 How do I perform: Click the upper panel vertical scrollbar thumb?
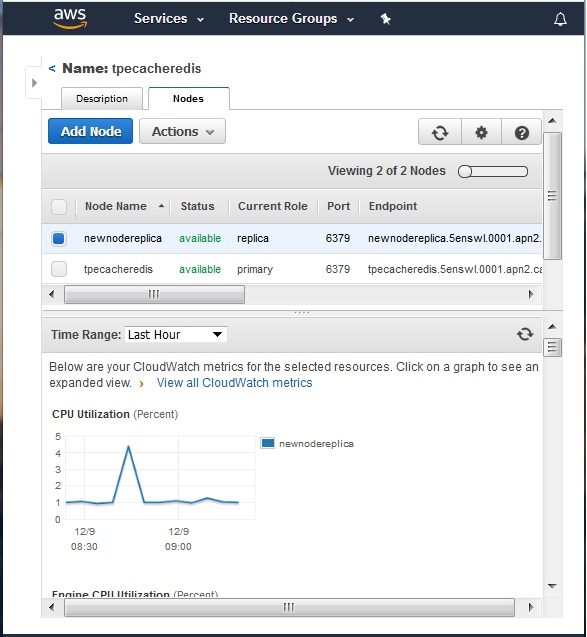pos(552,196)
